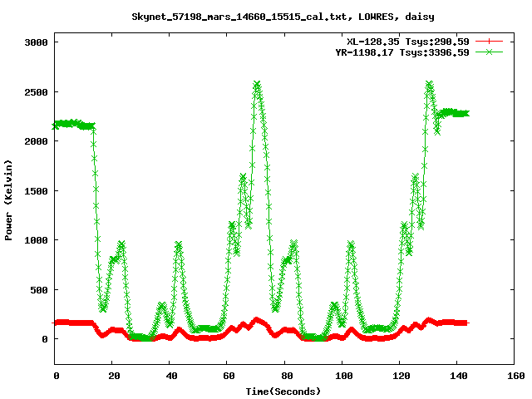Click the Power (Kelvin) axis label

8,200
